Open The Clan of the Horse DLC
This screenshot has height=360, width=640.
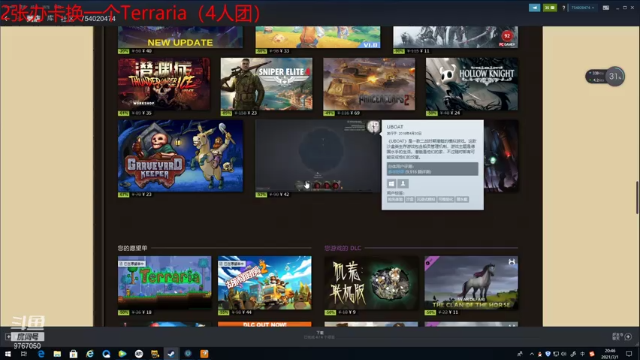point(471,282)
